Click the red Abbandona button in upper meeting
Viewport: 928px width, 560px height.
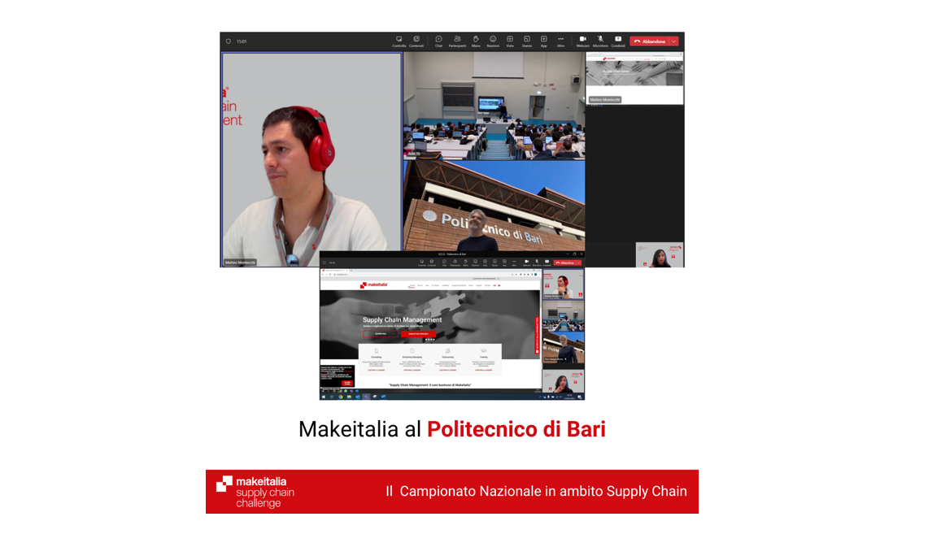(650, 41)
